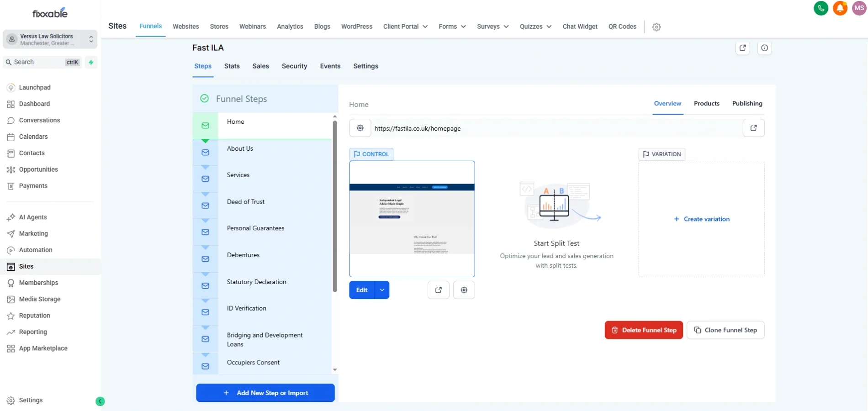Switch to the Security tab
The image size is (868, 411).
[294, 66]
